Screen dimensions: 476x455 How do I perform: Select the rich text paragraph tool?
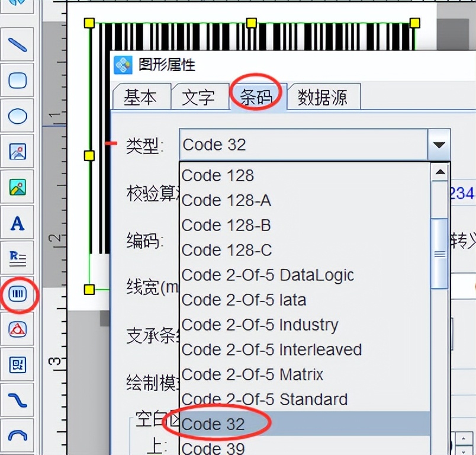(17, 259)
